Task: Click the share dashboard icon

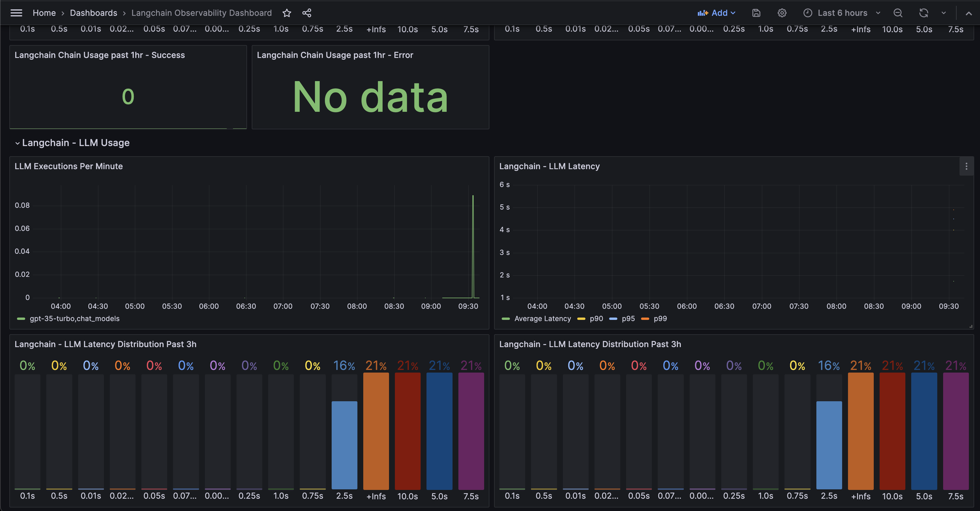Action: coord(307,13)
